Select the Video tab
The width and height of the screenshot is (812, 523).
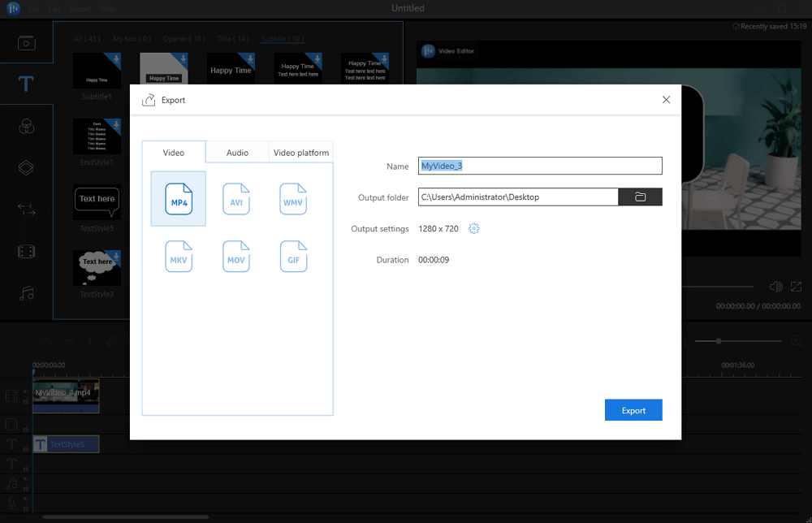tap(174, 153)
